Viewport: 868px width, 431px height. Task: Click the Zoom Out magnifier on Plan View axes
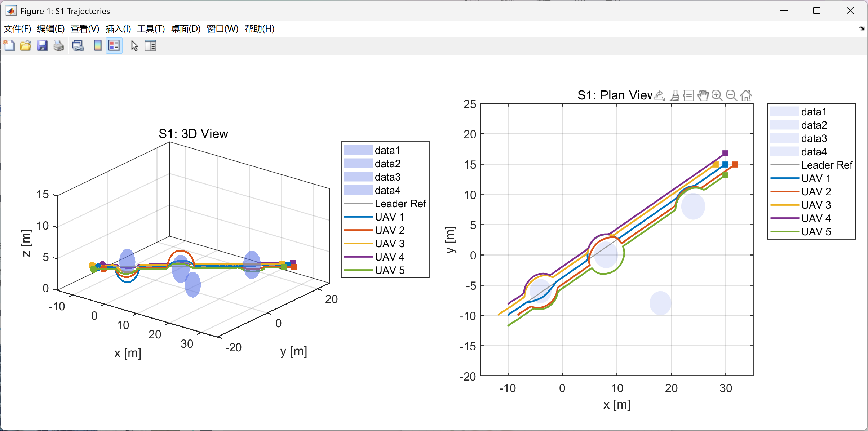[731, 95]
